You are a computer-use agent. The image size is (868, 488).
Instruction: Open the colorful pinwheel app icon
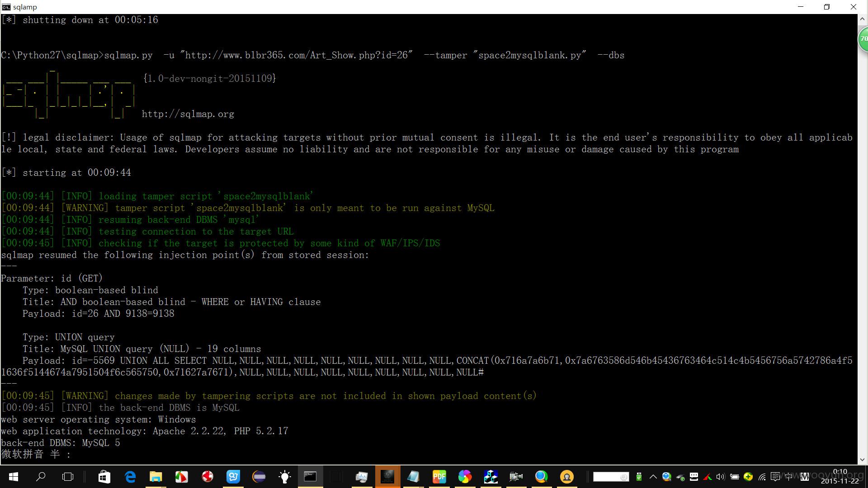tap(465, 477)
